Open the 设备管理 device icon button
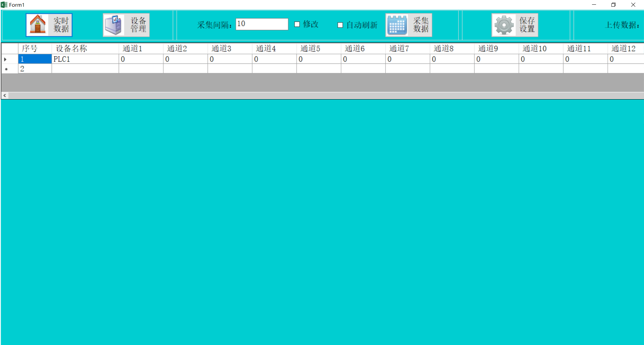 tap(126, 25)
